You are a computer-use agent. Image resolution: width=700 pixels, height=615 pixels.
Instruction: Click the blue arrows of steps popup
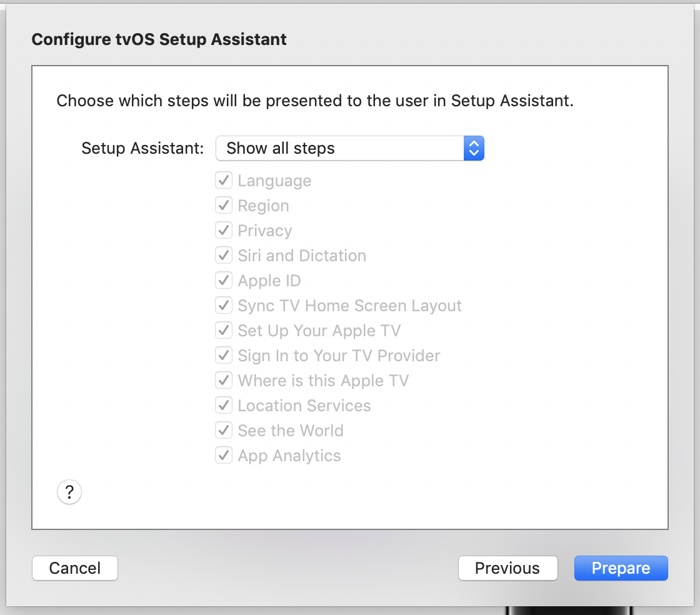474,149
